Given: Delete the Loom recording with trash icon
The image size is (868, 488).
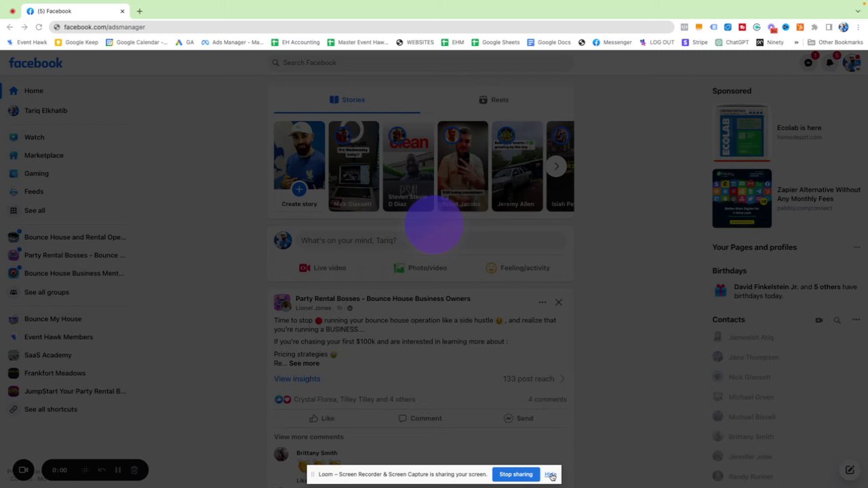Looking at the screenshot, I should pos(134,470).
